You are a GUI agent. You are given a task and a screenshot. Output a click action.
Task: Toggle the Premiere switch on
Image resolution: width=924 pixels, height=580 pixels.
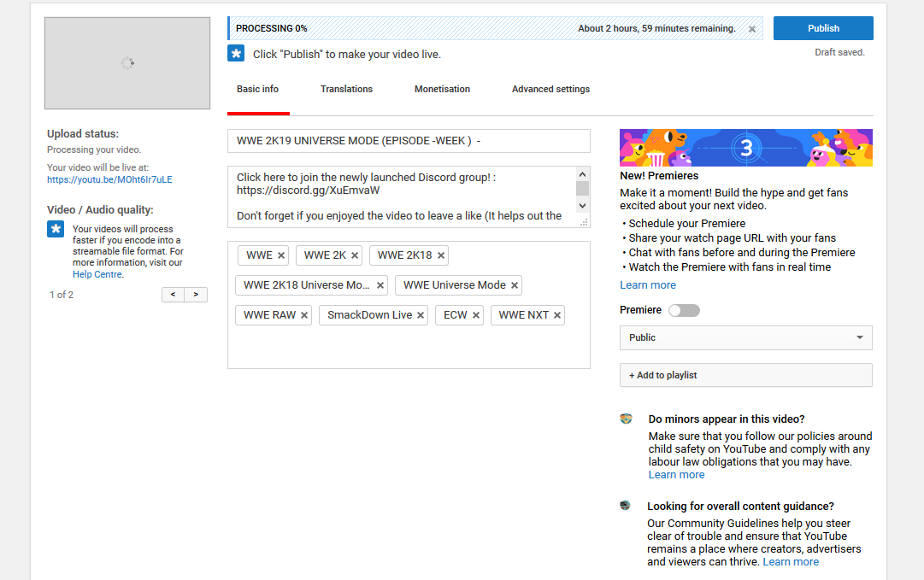tap(684, 310)
